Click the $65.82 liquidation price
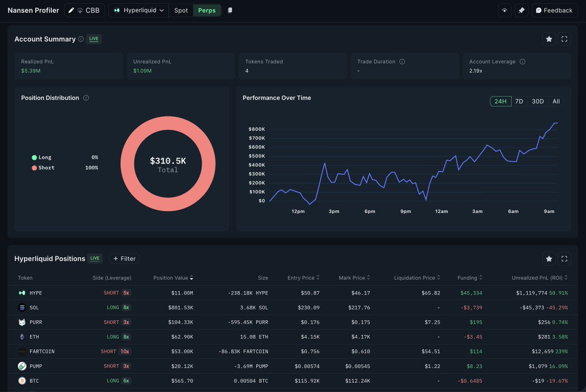The image size is (586, 392). 431,293
